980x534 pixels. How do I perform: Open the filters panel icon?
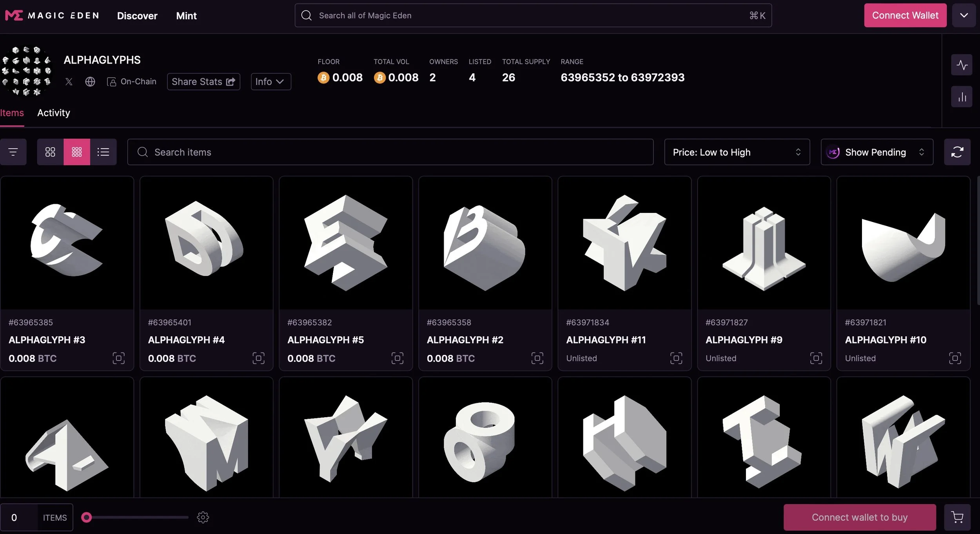pyautogui.click(x=13, y=152)
